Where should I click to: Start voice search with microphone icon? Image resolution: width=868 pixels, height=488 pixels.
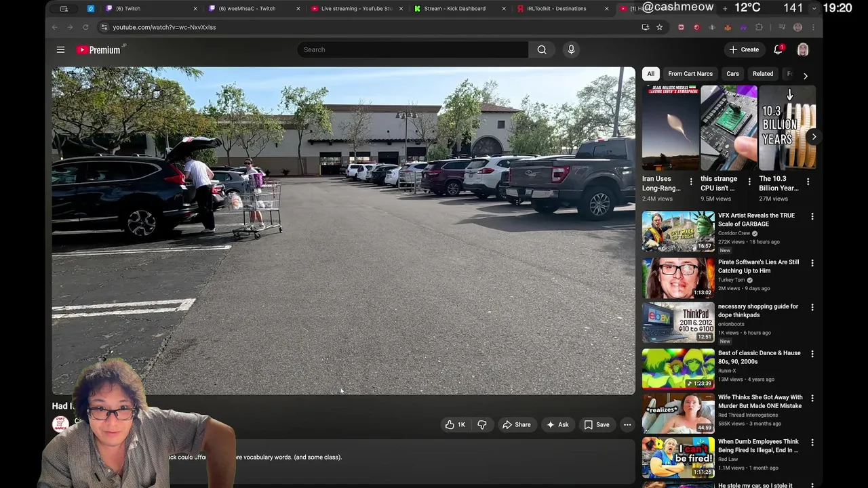[x=571, y=49]
